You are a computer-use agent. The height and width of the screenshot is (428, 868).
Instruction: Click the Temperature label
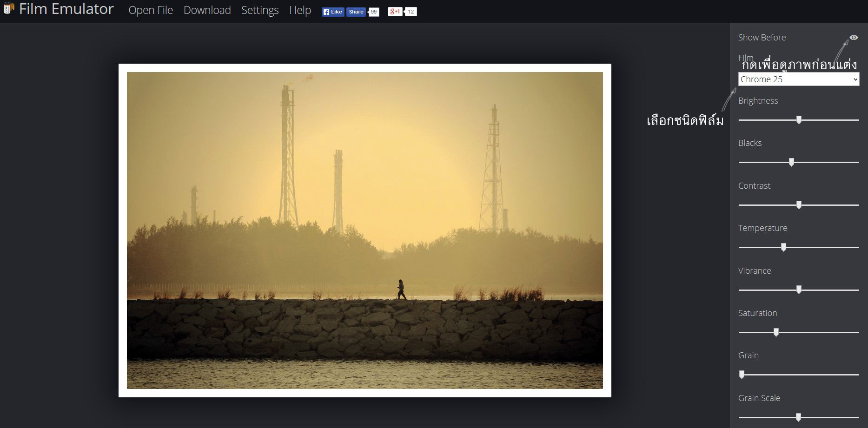click(x=762, y=228)
